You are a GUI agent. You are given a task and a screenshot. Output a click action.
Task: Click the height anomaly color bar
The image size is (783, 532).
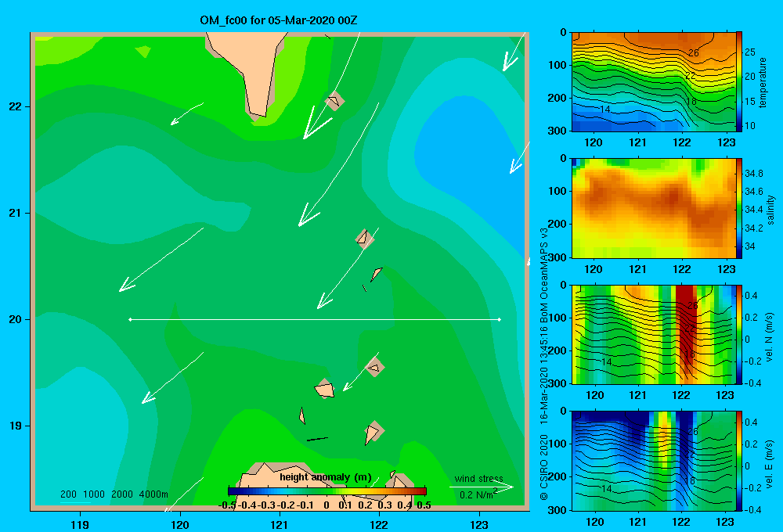coord(327,491)
